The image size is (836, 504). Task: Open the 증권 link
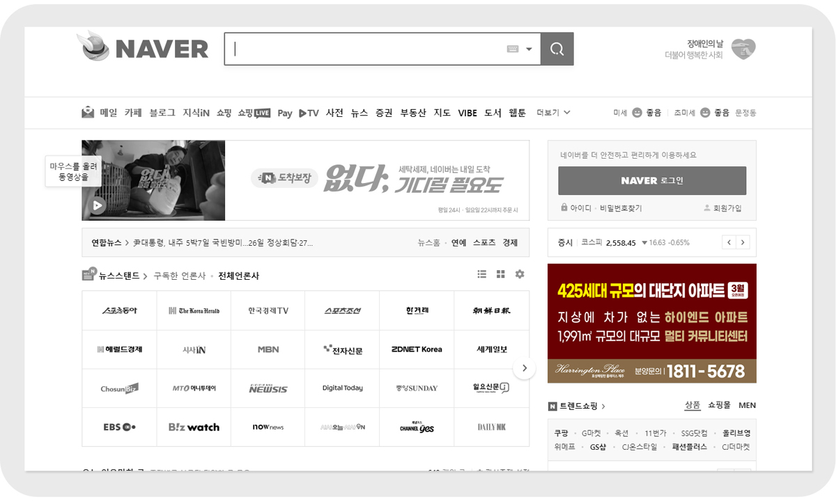pyautogui.click(x=384, y=113)
